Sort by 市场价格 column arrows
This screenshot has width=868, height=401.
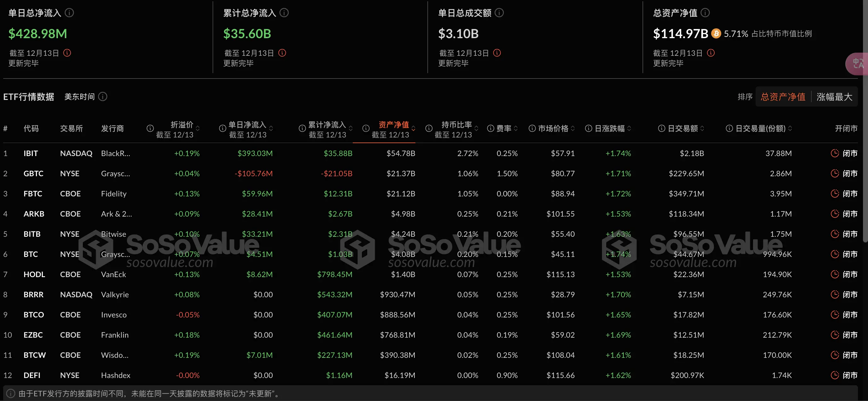click(573, 129)
